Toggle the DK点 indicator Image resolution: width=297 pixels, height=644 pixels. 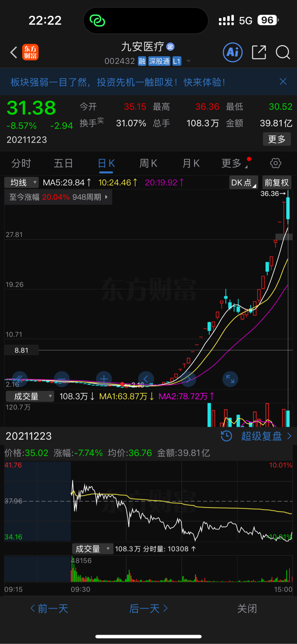point(243,183)
